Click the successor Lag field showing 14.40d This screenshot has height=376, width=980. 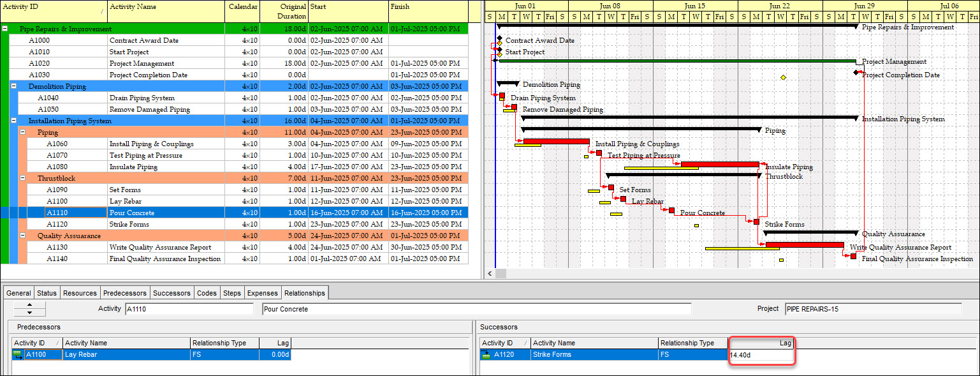pyautogui.click(x=761, y=355)
